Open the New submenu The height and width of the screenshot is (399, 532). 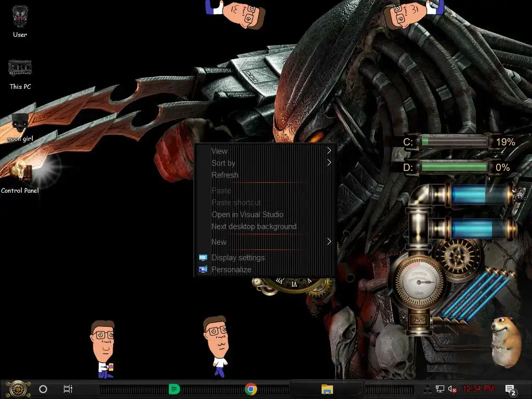click(265, 242)
